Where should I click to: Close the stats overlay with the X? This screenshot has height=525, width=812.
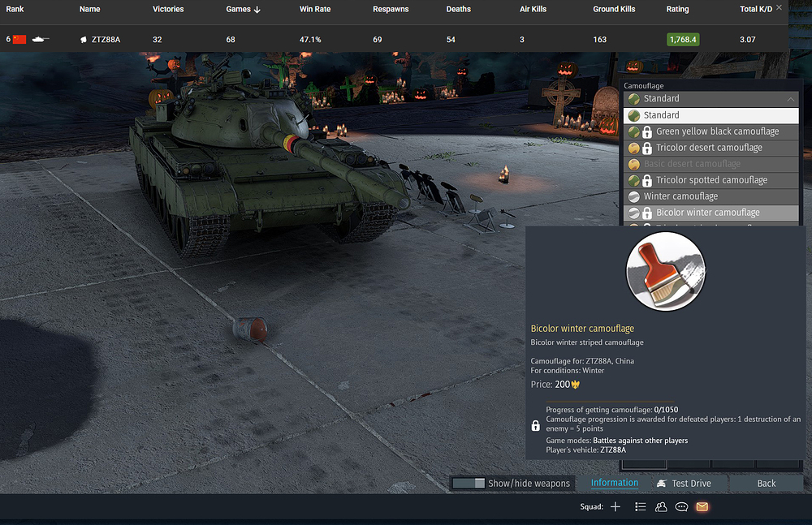(779, 7)
